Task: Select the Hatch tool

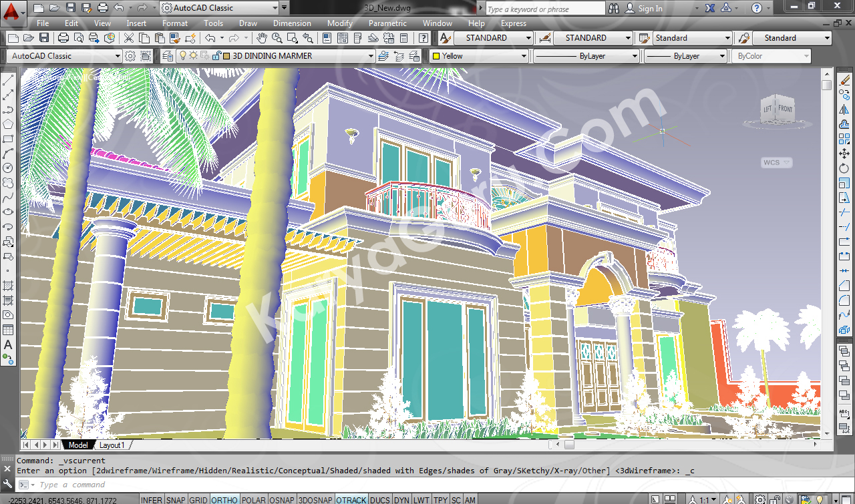Action: (9, 286)
